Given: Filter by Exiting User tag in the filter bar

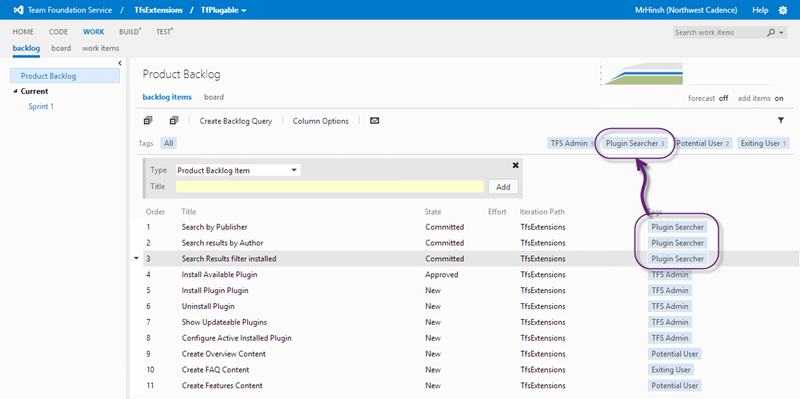Looking at the screenshot, I should coord(763,143).
